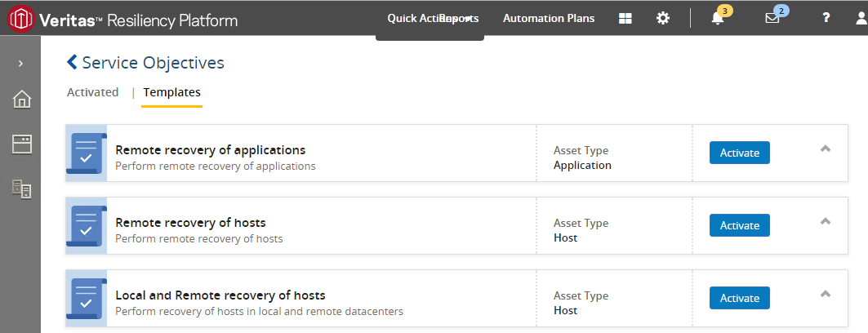Collapse the Remote recovery of hosts card
The height and width of the screenshot is (333, 868).
click(x=826, y=221)
